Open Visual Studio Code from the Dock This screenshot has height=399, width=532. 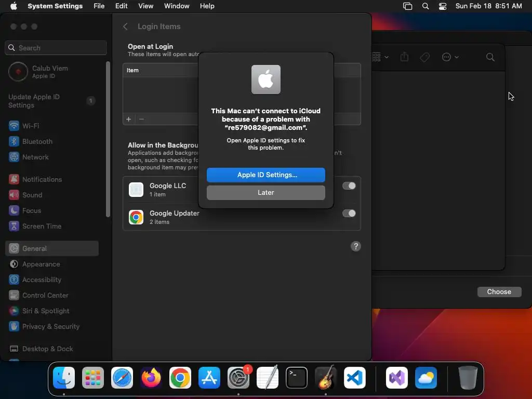(355, 378)
